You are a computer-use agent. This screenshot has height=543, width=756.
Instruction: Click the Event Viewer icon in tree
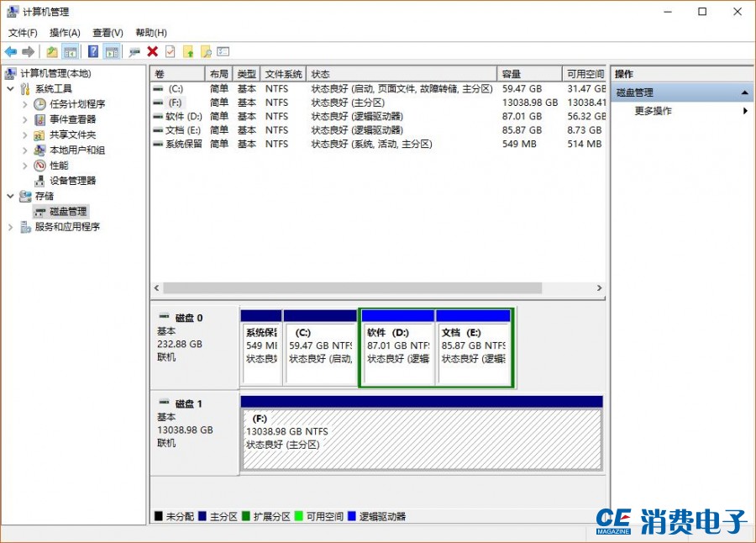click(39, 119)
